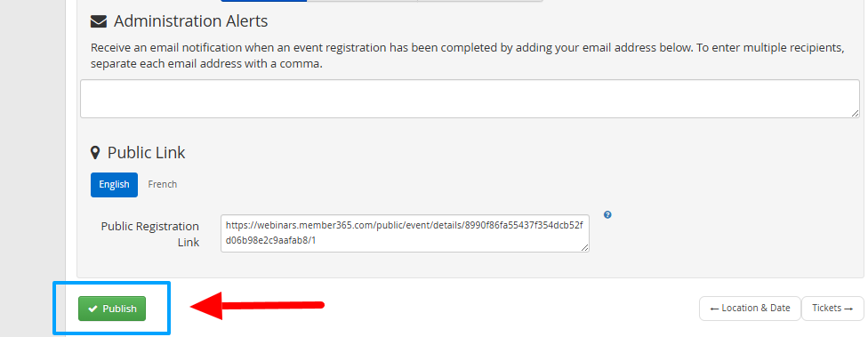Screen dimensions: 868x337
Task: Click the resize grip of the registration link box
Action: pos(585,248)
